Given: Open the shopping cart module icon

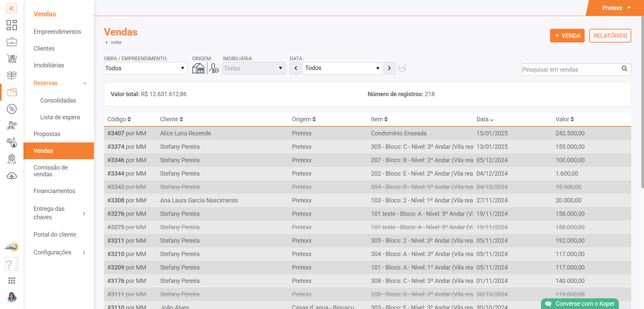Looking at the screenshot, I should (x=12, y=59).
